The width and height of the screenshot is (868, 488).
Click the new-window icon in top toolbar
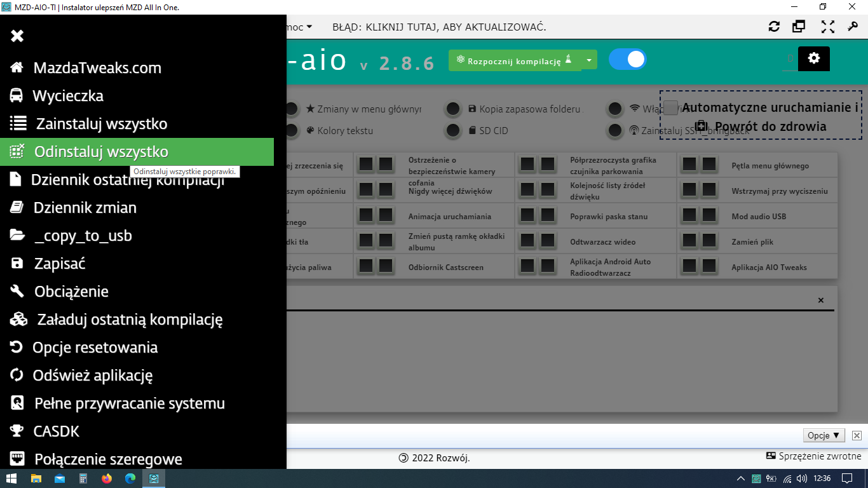coord(799,27)
